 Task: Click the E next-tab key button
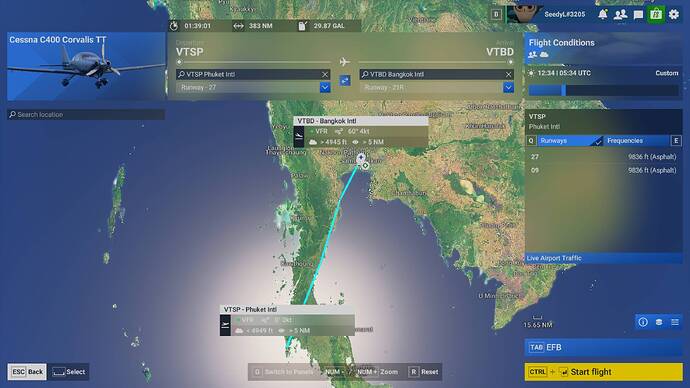(676, 141)
